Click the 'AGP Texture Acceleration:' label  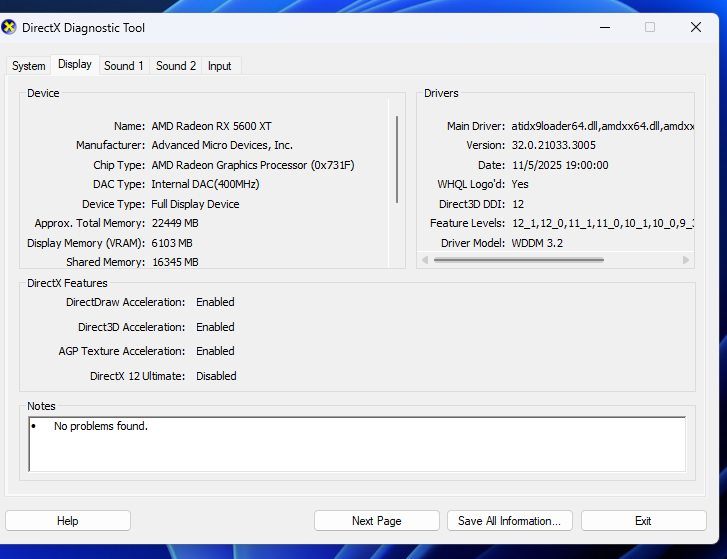click(x=121, y=351)
